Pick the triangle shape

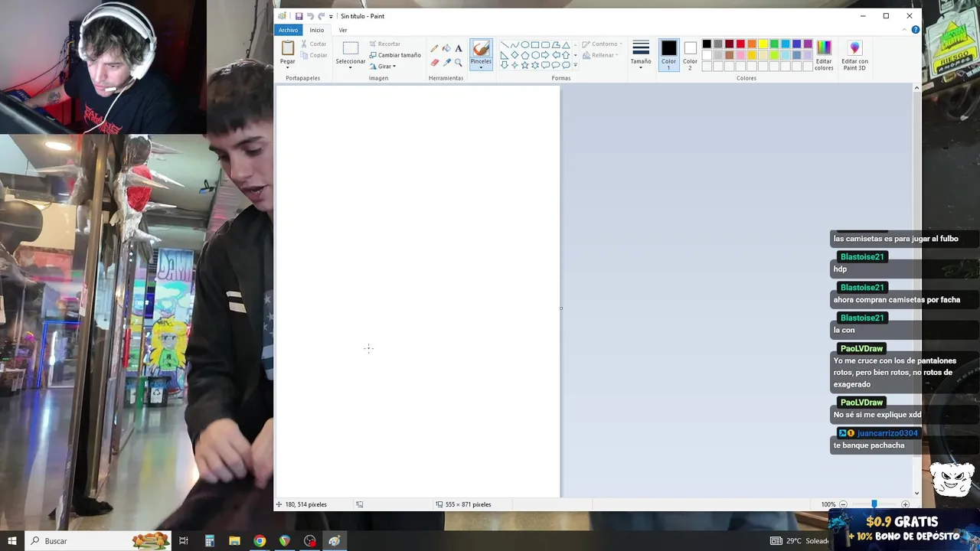(x=566, y=44)
